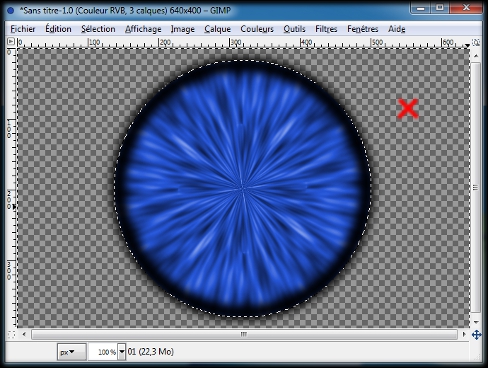Toggle the Quick Mask button at bottom-left corner
This screenshot has height=368, width=488.
11,334
